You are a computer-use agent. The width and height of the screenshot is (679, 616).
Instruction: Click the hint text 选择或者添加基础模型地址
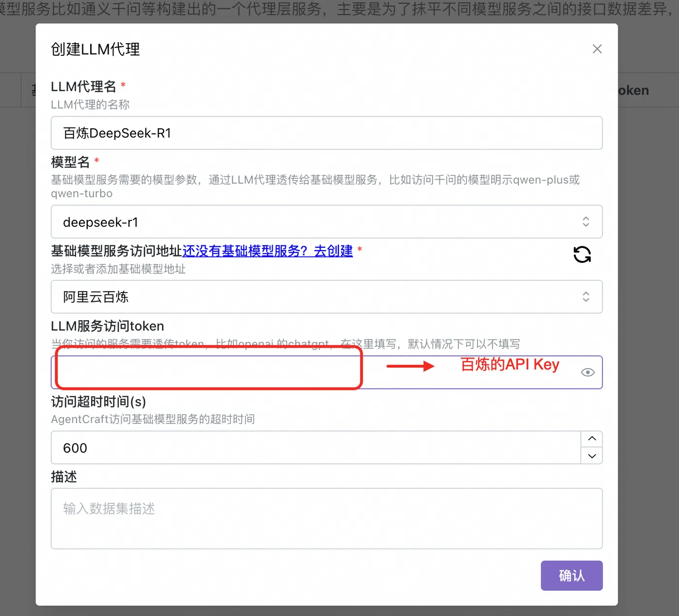point(118,269)
